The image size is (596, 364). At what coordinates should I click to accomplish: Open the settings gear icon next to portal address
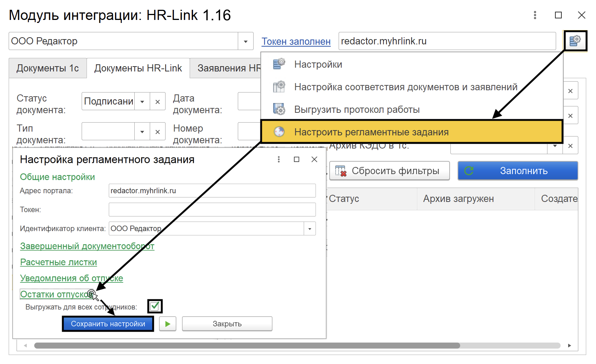575,41
